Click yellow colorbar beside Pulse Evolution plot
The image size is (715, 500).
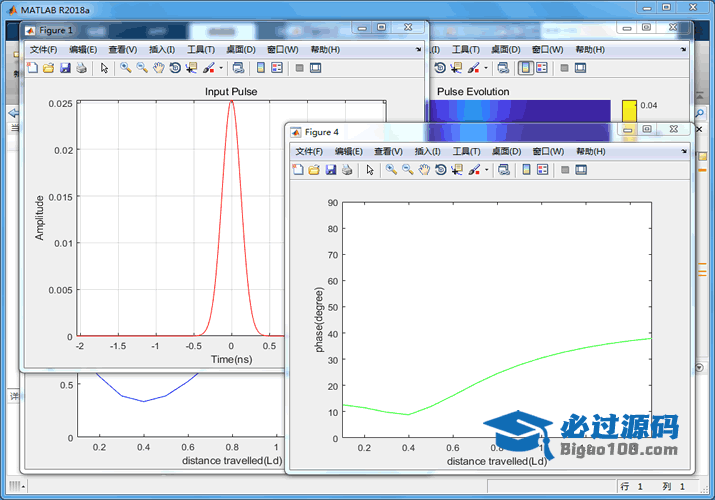629,110
